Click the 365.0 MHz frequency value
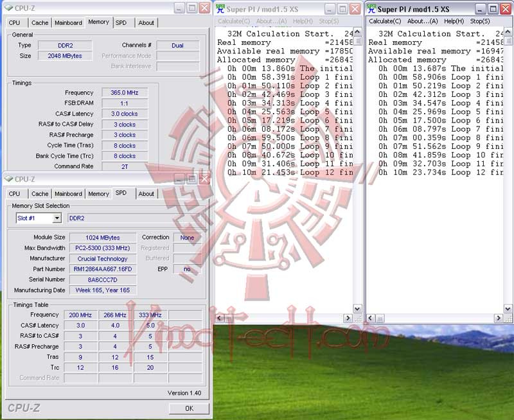Viewport: 514px width, 420px height. [124, 92]
